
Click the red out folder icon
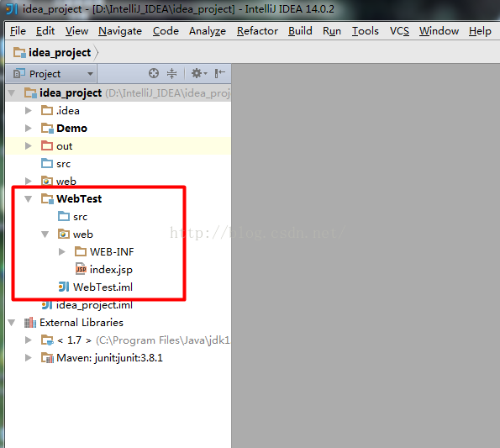[47, 145]
